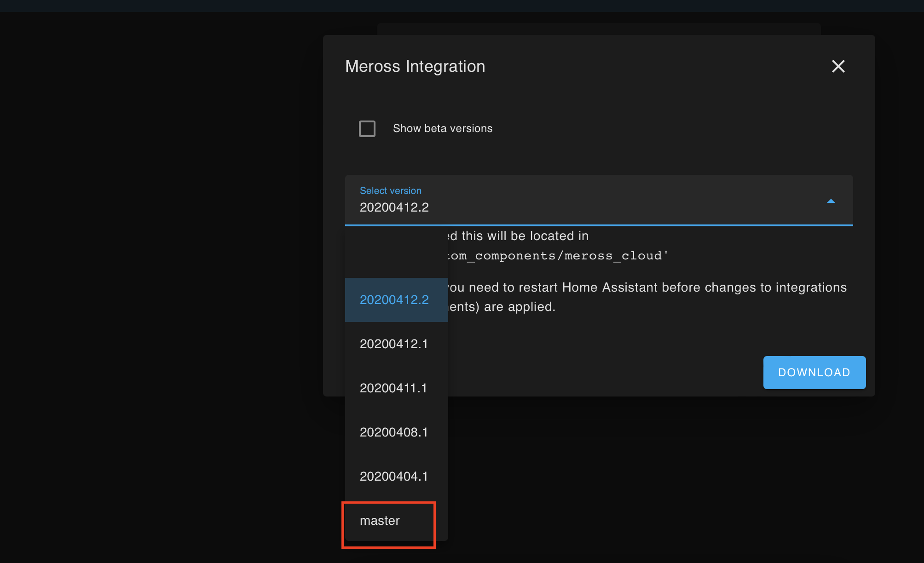Click the X icon in the dialog corner

click(x=838, y=66)
